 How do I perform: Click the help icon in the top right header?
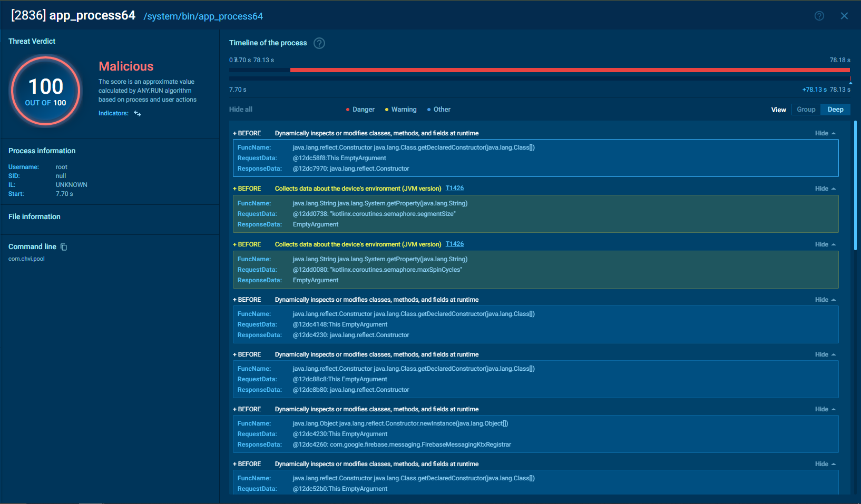(x=819, y=16)
